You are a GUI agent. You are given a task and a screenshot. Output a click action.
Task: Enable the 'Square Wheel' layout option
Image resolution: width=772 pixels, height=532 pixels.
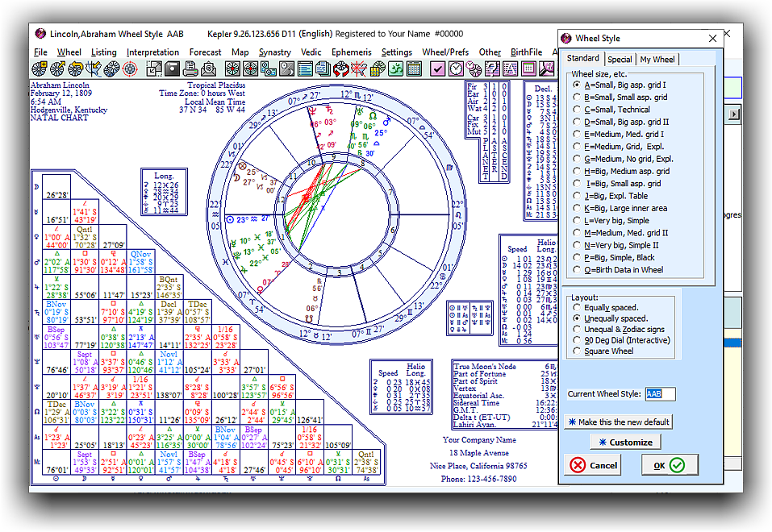click(x=576, y=351)
